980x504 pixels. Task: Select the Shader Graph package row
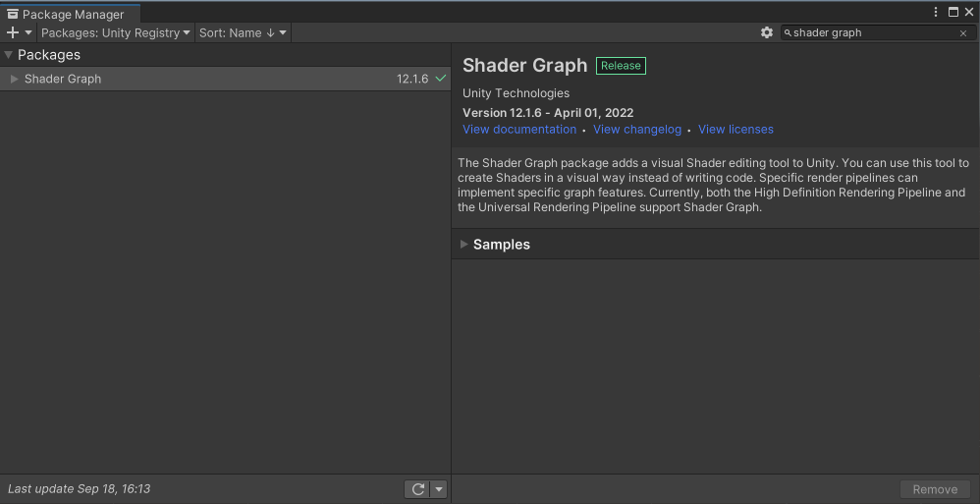point(225,79)
